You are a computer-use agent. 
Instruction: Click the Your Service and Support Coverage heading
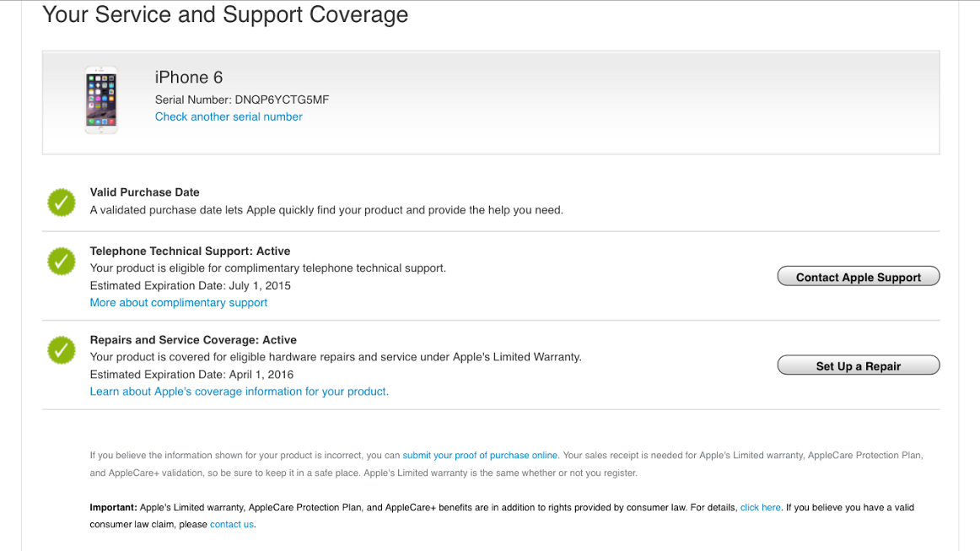[225, 14]
